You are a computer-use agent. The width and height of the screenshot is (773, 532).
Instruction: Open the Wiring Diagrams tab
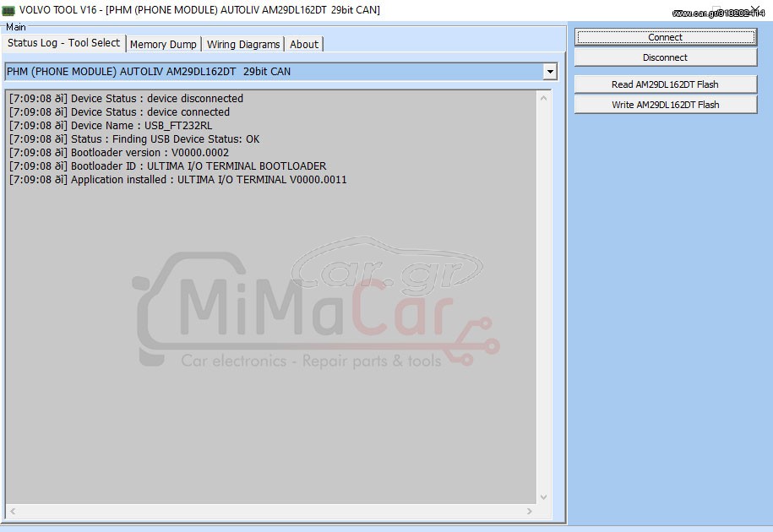[243, 44]
